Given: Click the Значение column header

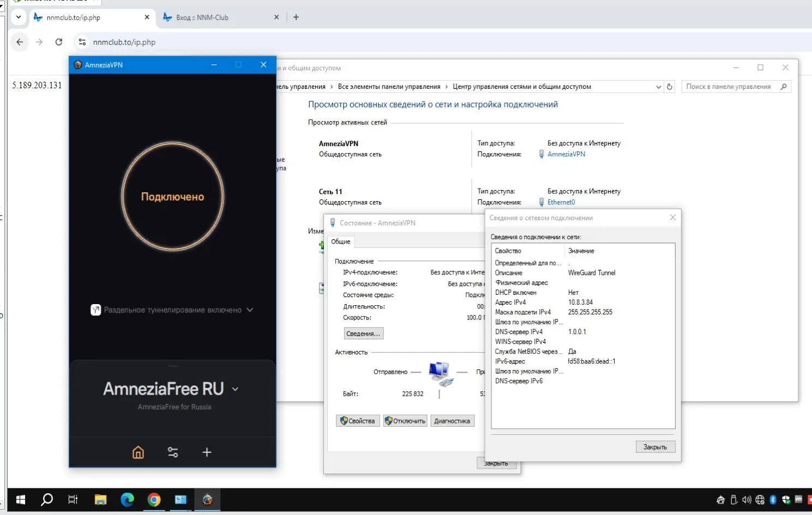Looking at the screenshot, I should [x=619, y=251].
